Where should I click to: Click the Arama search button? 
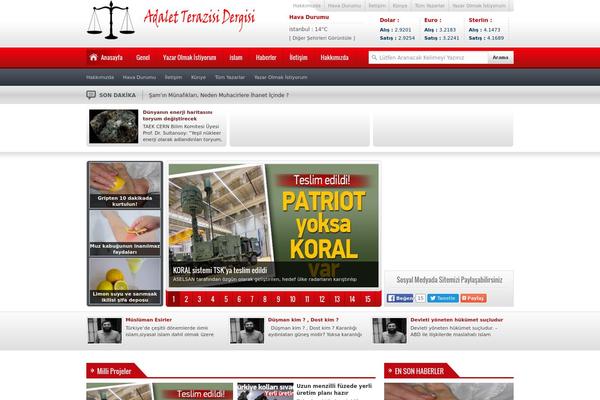coord(501,58)
